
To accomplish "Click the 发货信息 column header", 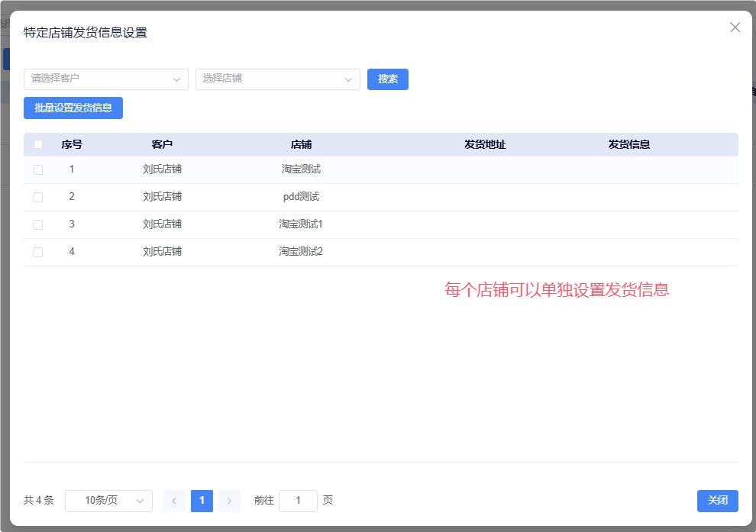I will tap(628, 144).
